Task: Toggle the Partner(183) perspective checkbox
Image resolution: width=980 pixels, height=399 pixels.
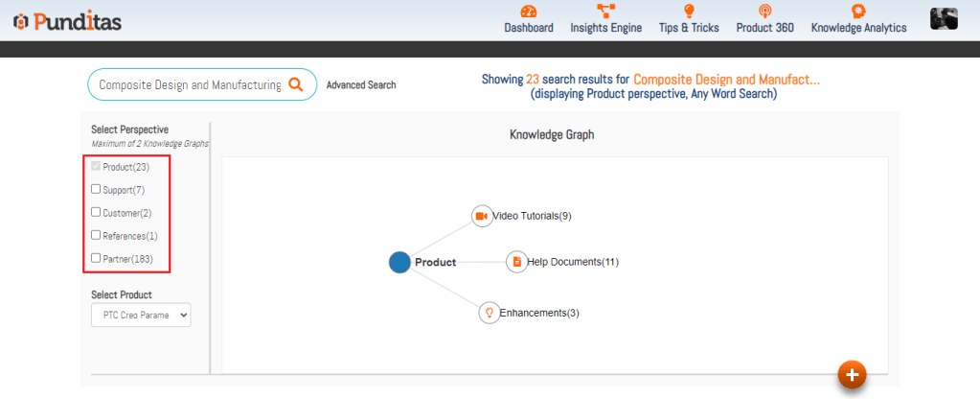Action: [96, 258]
